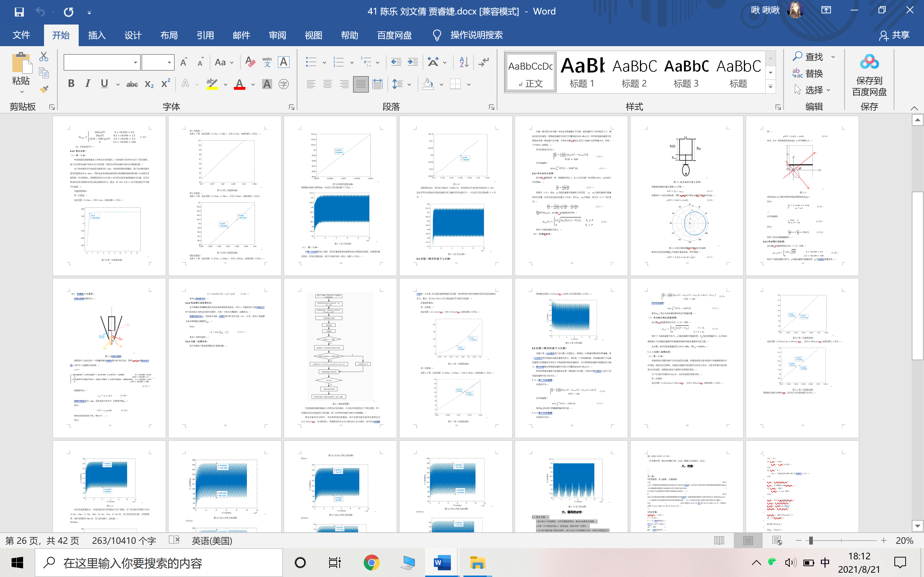Switch to the 插入 ribbon tab

click(97, 35)
